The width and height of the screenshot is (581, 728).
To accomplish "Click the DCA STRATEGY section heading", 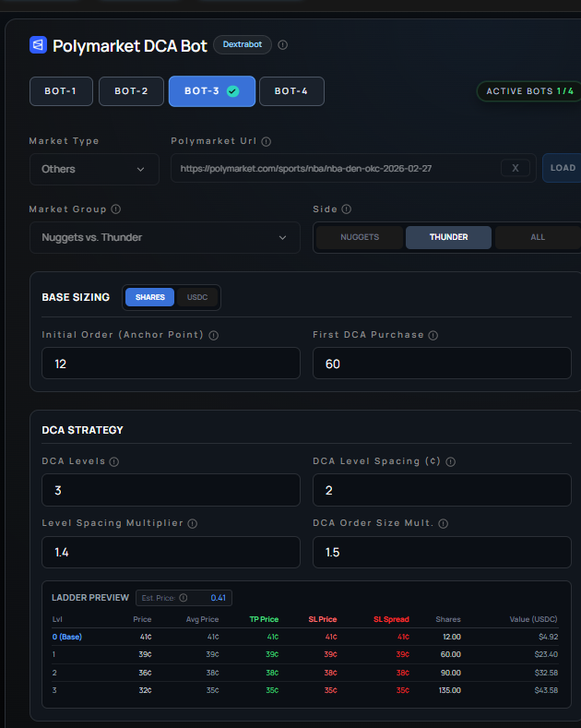I will [83, 430].
